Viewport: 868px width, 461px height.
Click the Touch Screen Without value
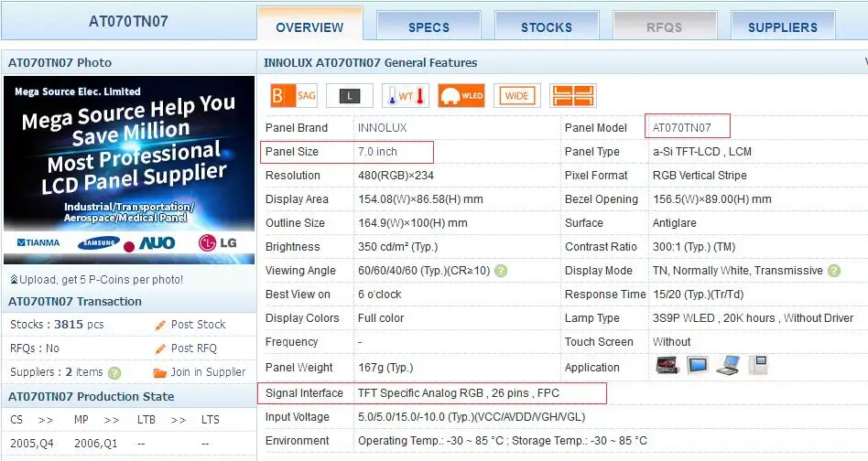671,341
